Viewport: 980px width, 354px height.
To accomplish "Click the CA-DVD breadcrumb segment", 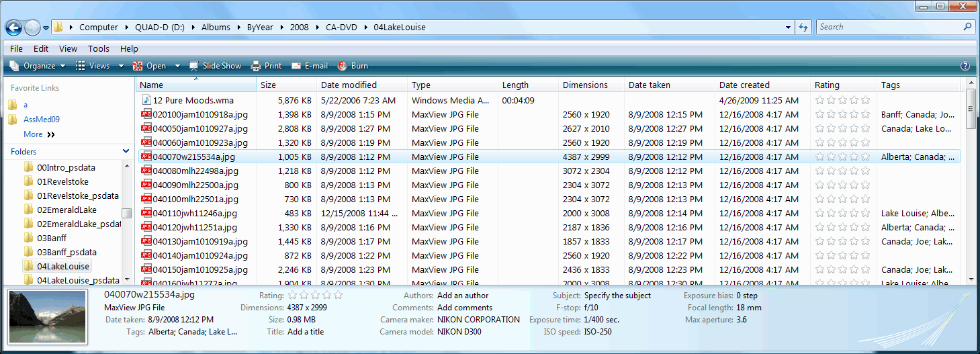I will coord(341,28).
